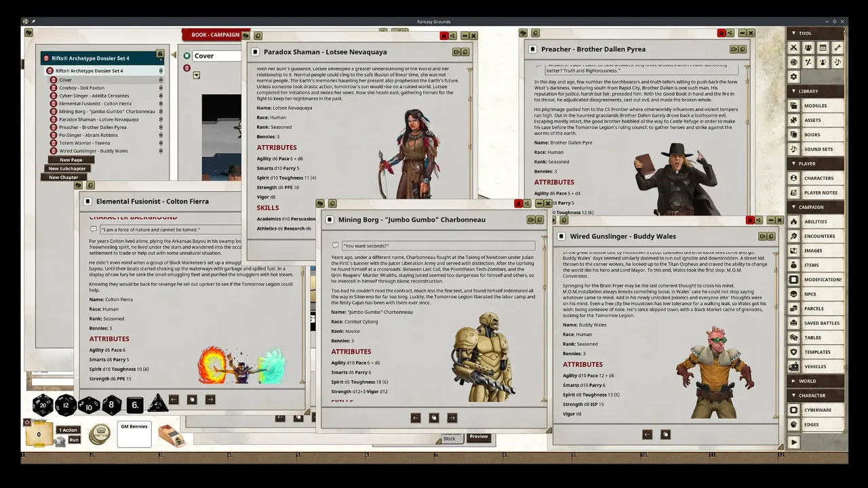Open Saved Battles

coord(816,323)
